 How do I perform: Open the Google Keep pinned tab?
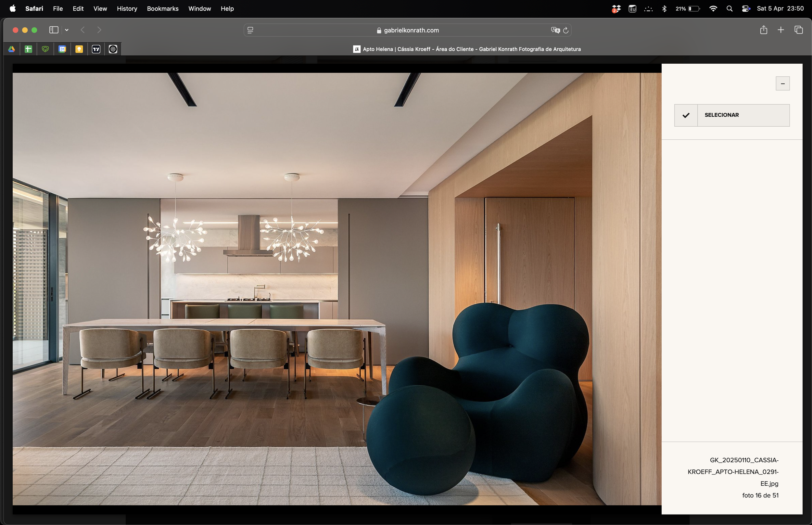click(x=79, y=49)
